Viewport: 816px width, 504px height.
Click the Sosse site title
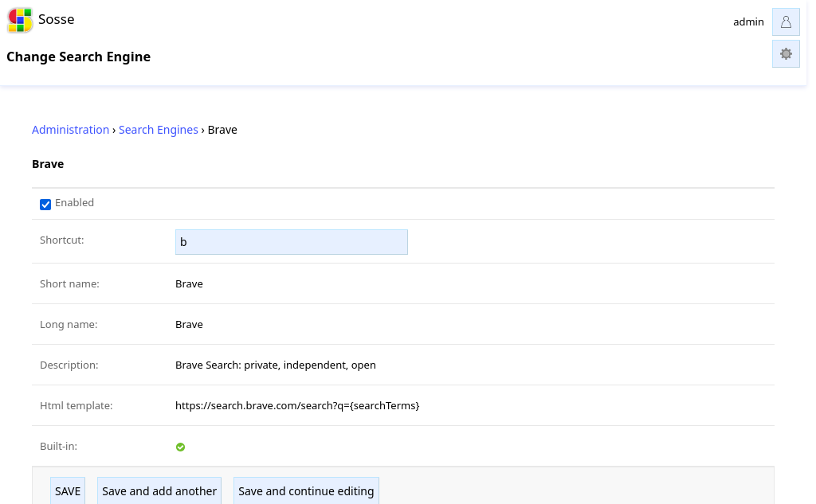(57, 19)
